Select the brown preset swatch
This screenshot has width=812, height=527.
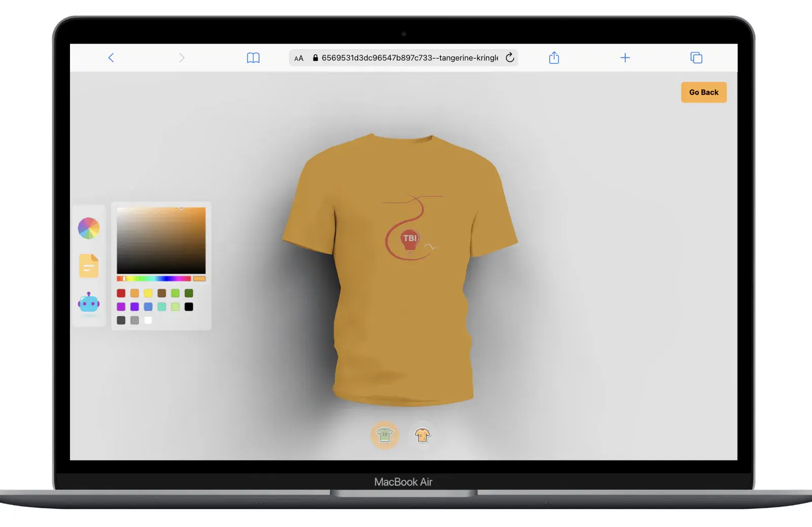[x=161, y=293]
